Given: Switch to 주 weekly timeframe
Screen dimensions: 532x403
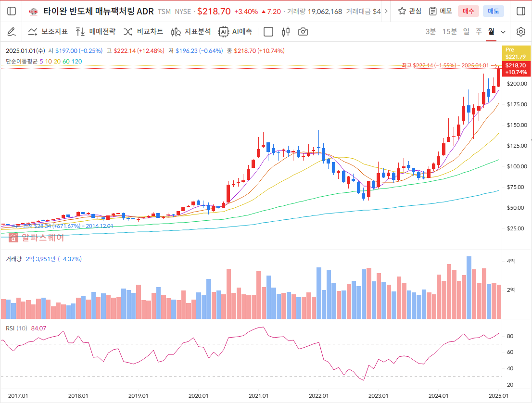Looking at the screenshot, I should (479, 32).
